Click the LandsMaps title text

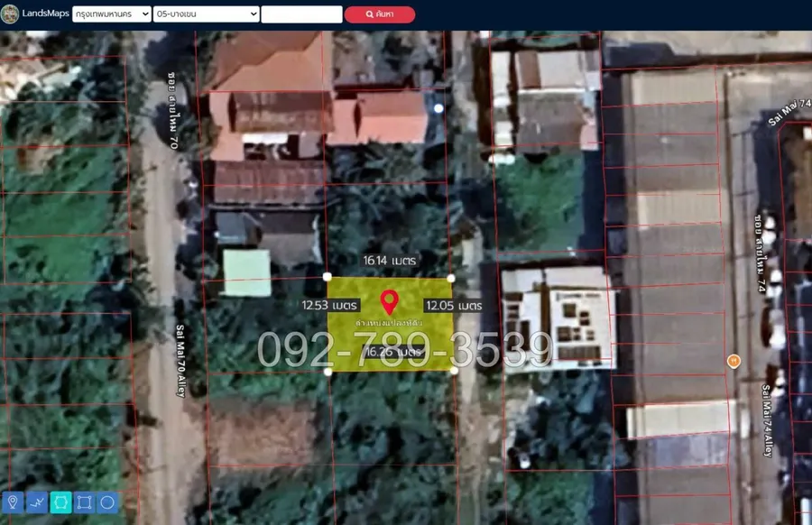click(x=46, y=14)
